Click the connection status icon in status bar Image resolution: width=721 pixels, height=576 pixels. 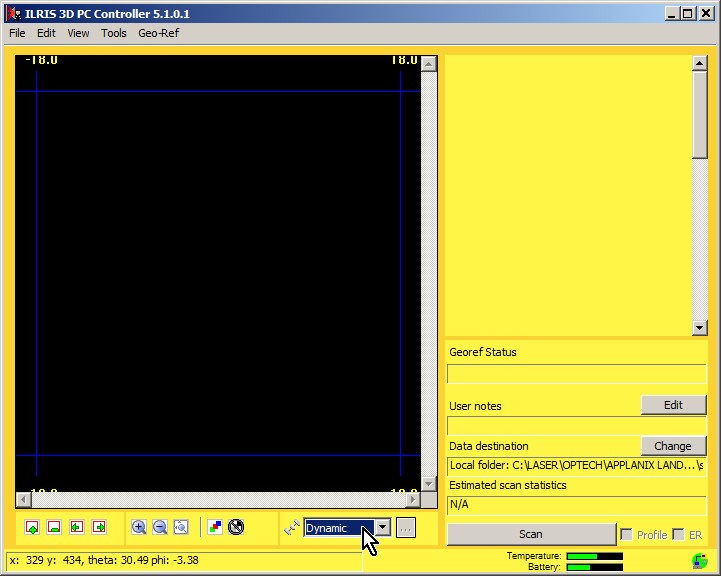pyautogui.click(x=700, y=561)
